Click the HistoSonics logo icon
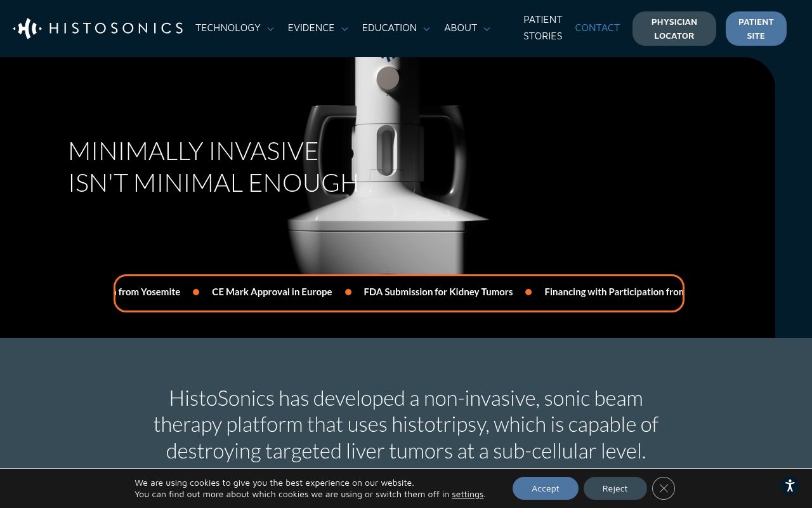812x508 pixels. 27,29
